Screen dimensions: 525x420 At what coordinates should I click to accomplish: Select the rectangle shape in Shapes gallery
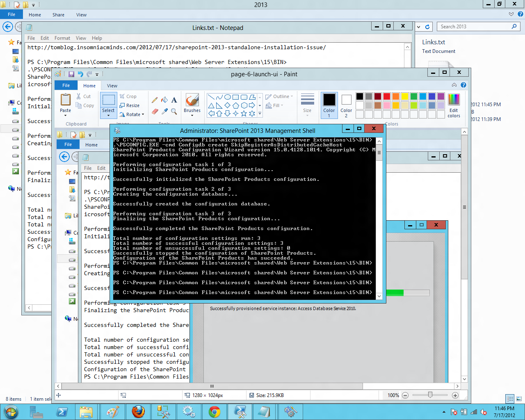click(235, 98)
